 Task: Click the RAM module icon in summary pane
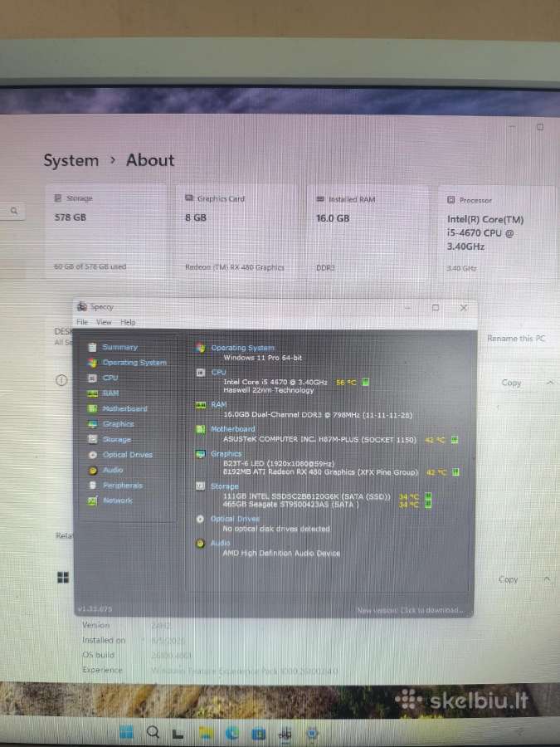[x=201, y=405]
